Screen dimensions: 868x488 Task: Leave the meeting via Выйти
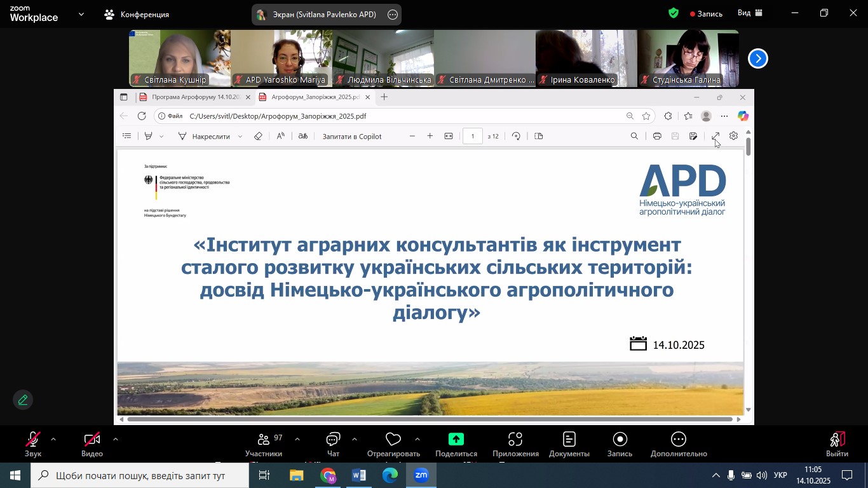(837, 440)
